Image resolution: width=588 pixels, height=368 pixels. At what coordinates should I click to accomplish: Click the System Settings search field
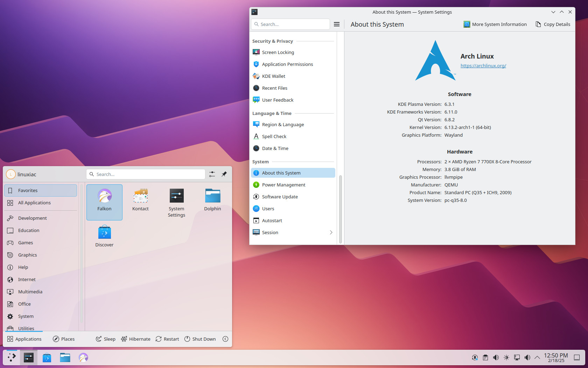pyautogui.click(x=290, y=24)
